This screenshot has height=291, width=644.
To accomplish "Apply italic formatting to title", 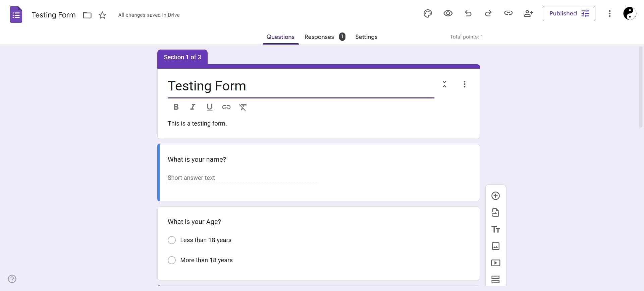I will click(x=193, y=107).
